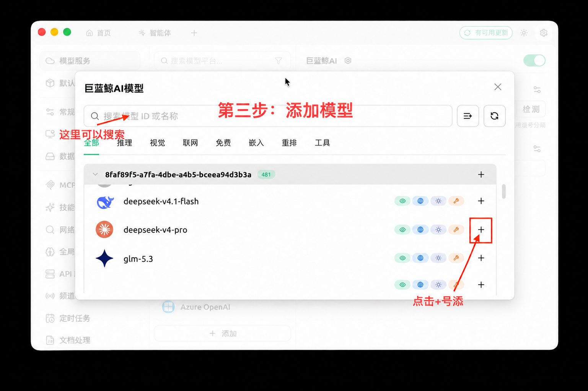This screenshot has width=588, height=391.
Task: Open the 首页 tab
Action: [99, 33]
